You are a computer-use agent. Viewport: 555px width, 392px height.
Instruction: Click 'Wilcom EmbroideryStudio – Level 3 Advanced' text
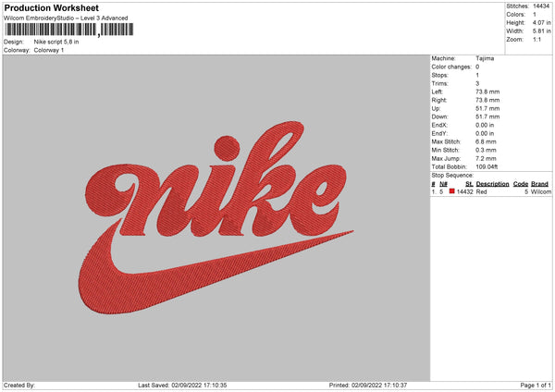66,18
